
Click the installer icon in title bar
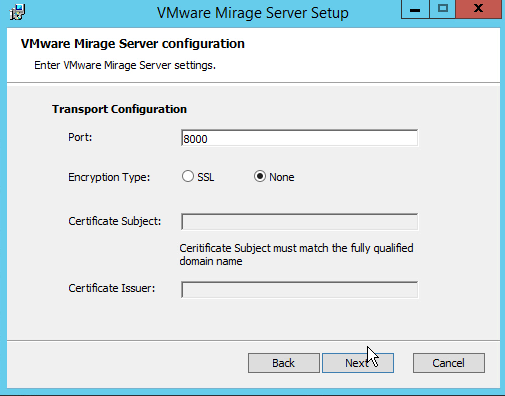(x=17, y=12)
